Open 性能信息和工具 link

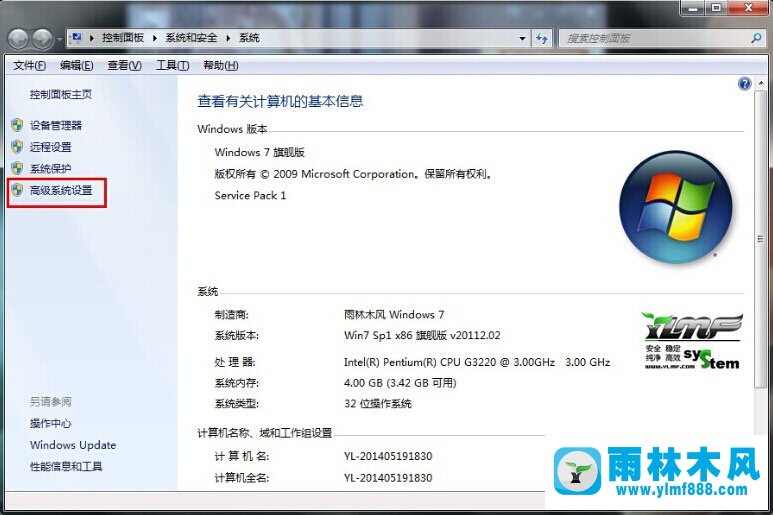(66, 466)
